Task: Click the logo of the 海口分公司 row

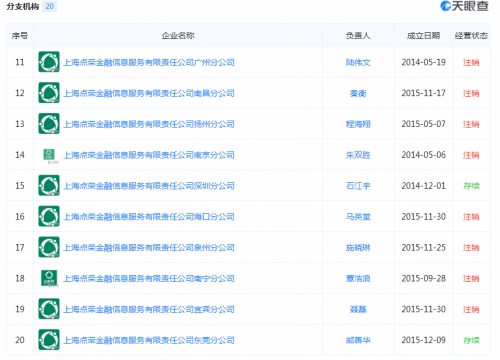Action: (49, 216)
